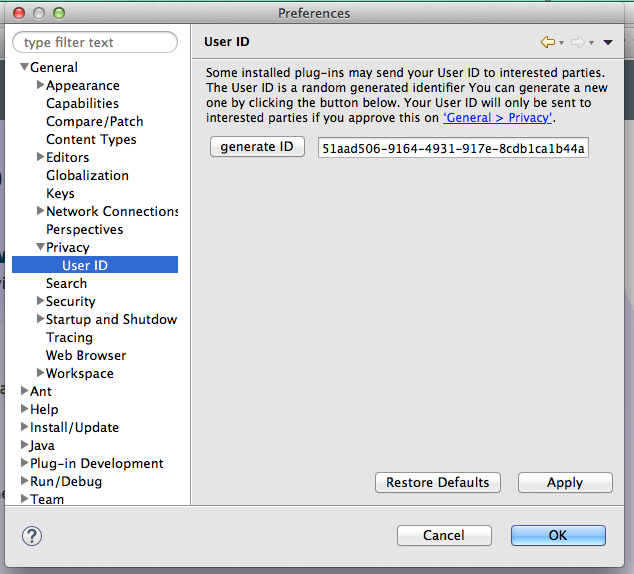Select Tracing in the tree
Viewport: 634px width, 574px height.
click(69, 337)
